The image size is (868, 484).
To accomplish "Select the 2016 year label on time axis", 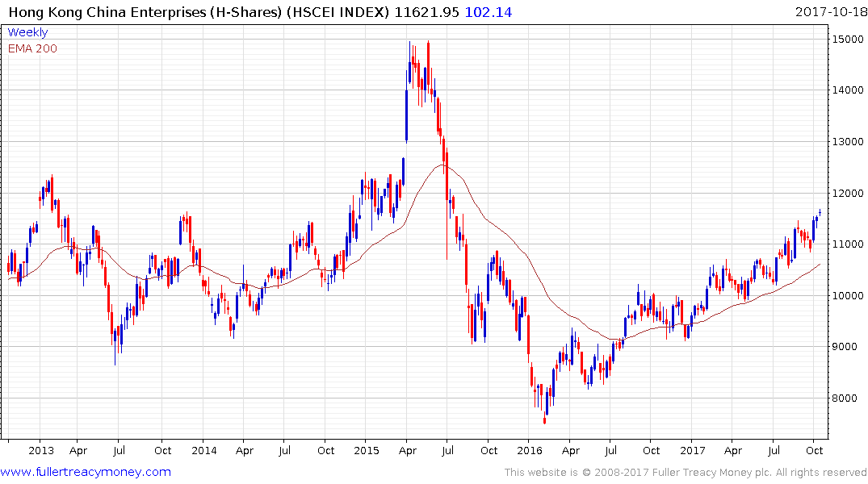I will point(529,451).
